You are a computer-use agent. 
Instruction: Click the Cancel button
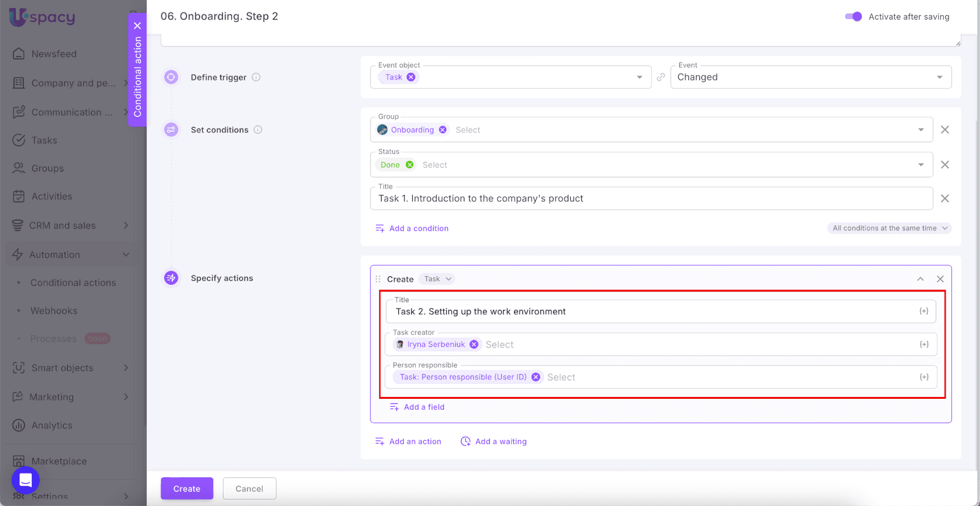coord(249,489)
